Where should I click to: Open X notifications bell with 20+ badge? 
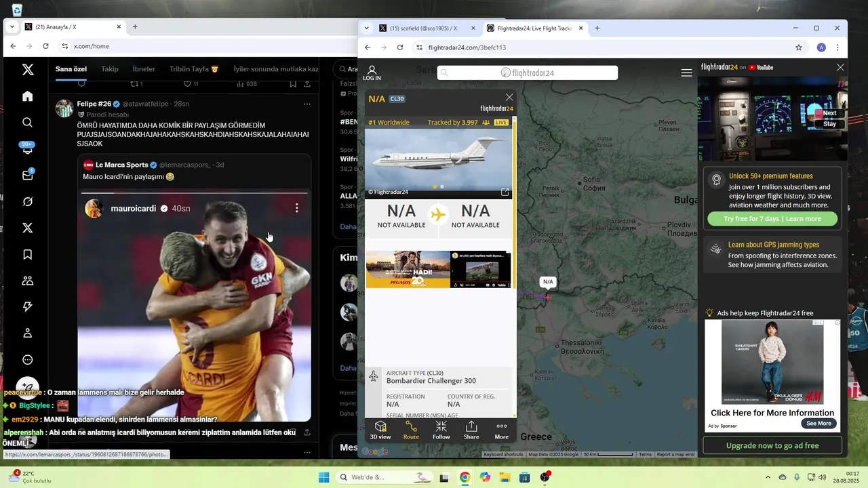click(28, 148)
